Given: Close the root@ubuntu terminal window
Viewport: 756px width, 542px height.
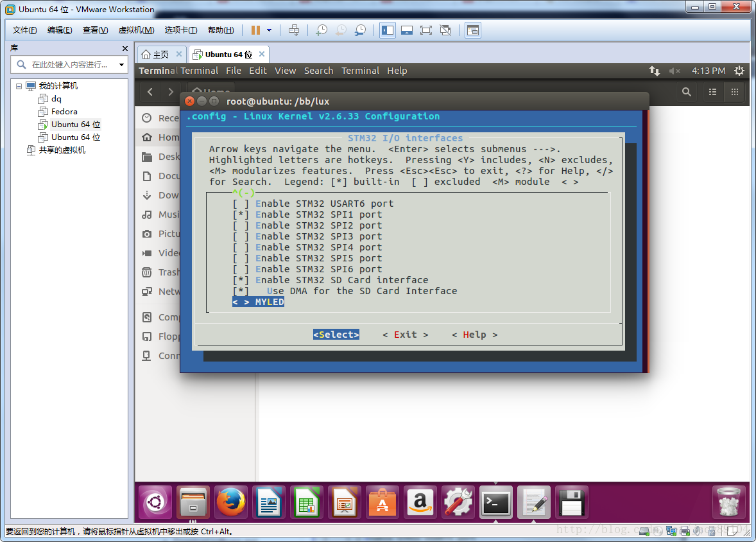Looking at the screenshot, I should click(x=189, y=101).
